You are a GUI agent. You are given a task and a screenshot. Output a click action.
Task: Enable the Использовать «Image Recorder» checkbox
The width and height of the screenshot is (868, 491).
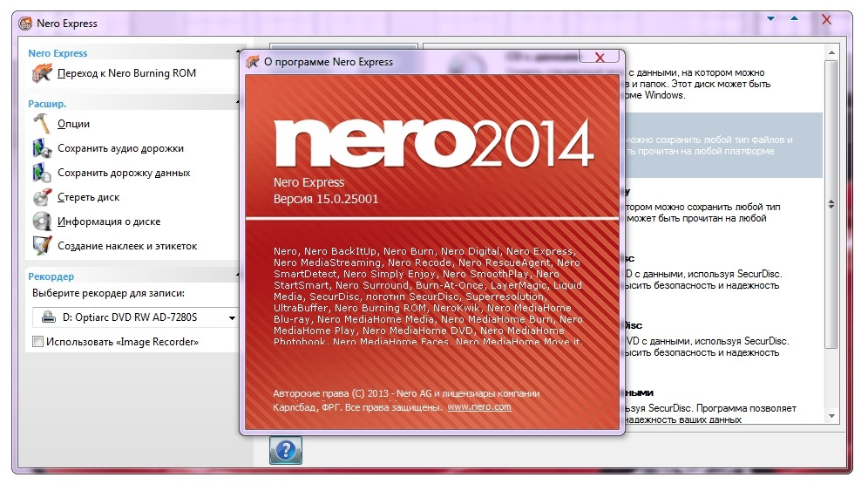(x=37, y=341)
